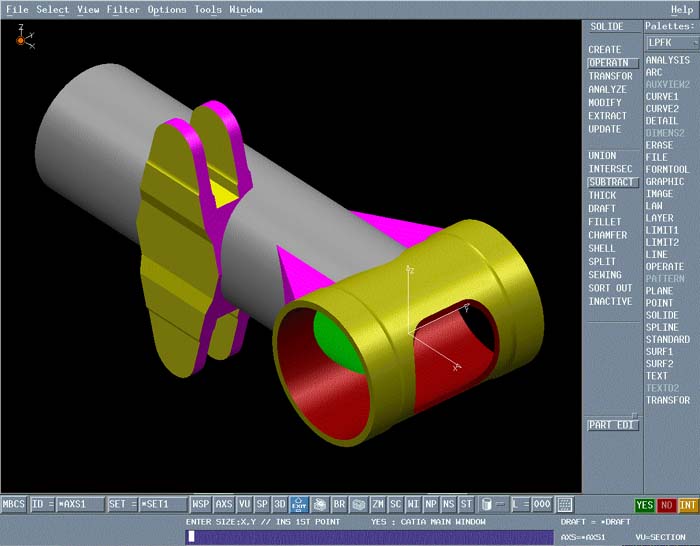The image size is (700, 546).
Task: Click the command input field at bottom
Action: point(368,537)
